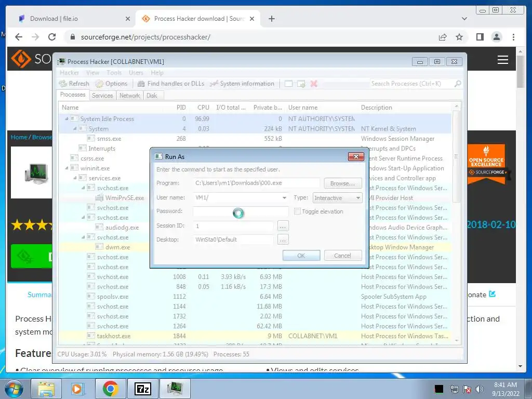Select the smss.exe process row
The width and height of the screenshot is (532, 399).
(x=255, y=138)
